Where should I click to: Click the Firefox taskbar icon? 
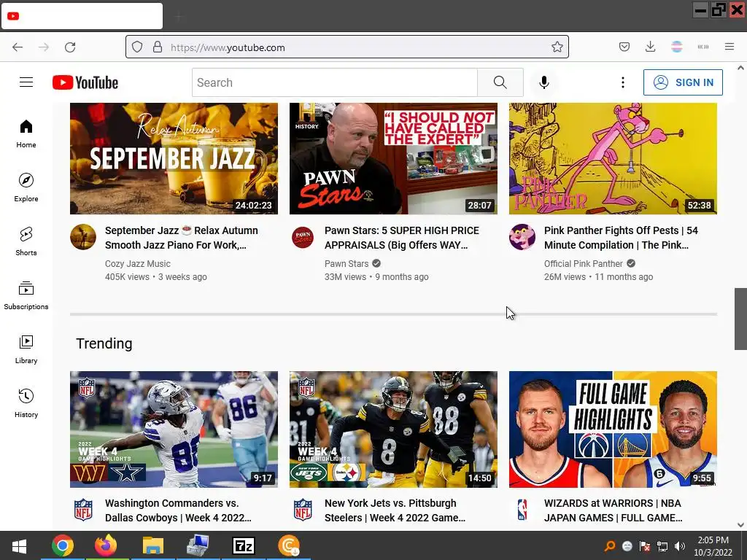pos(106,545)
